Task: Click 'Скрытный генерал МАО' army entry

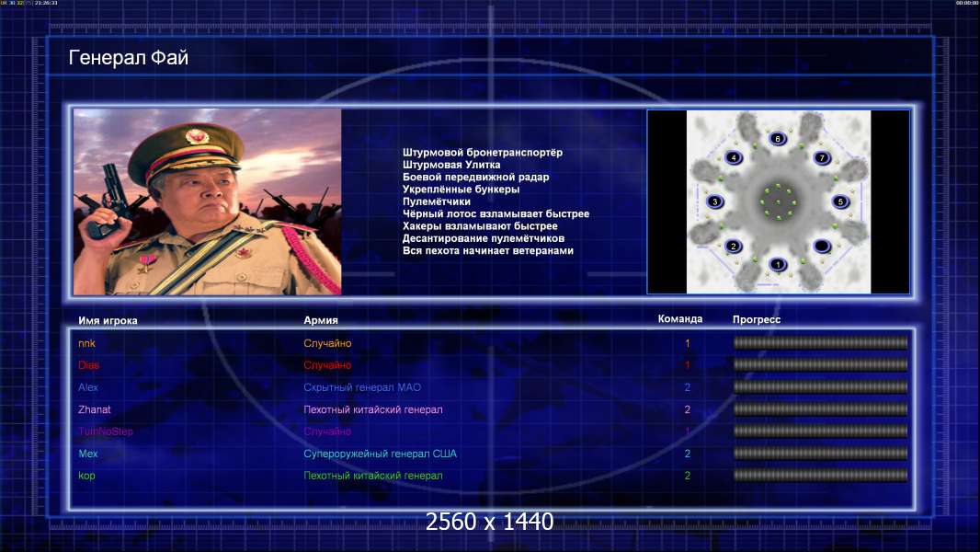Action: (362, 387)
